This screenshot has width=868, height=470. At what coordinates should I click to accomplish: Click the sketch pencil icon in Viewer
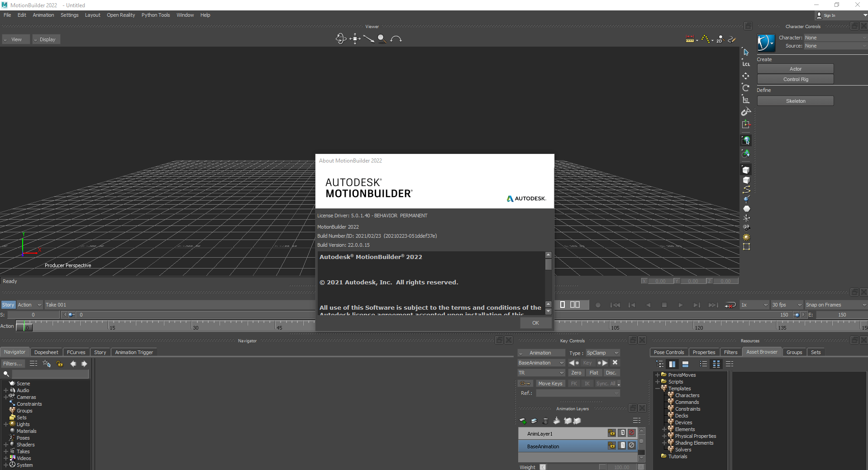[732, 39]
